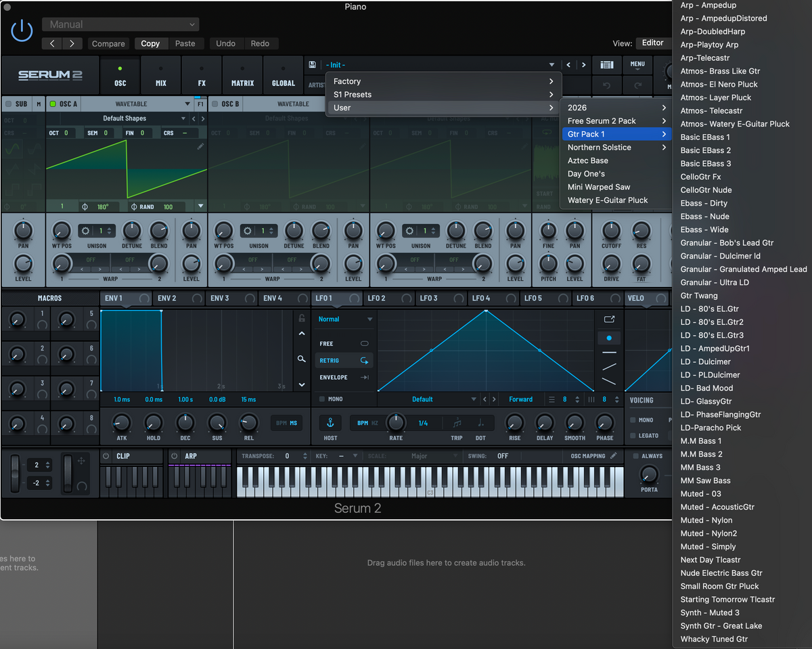812x649 pixels.
Task: Open the Manual setting dropdown
Action: point(120,24)
